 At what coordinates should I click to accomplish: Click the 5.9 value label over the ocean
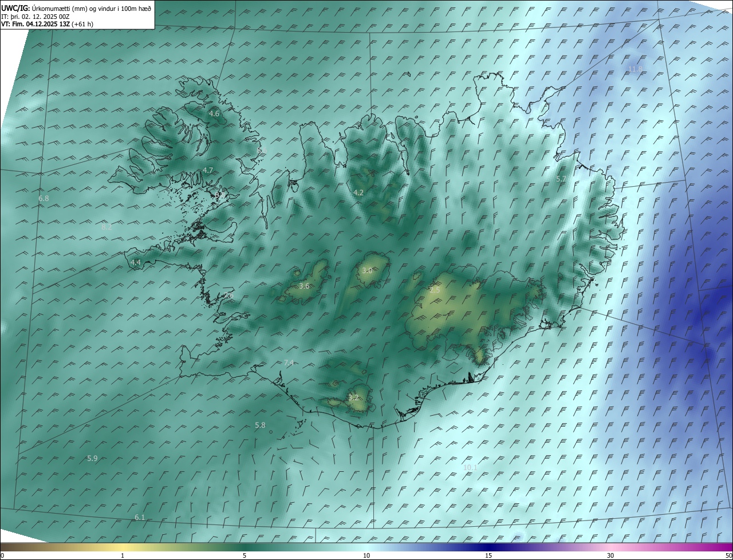(92, 458)
